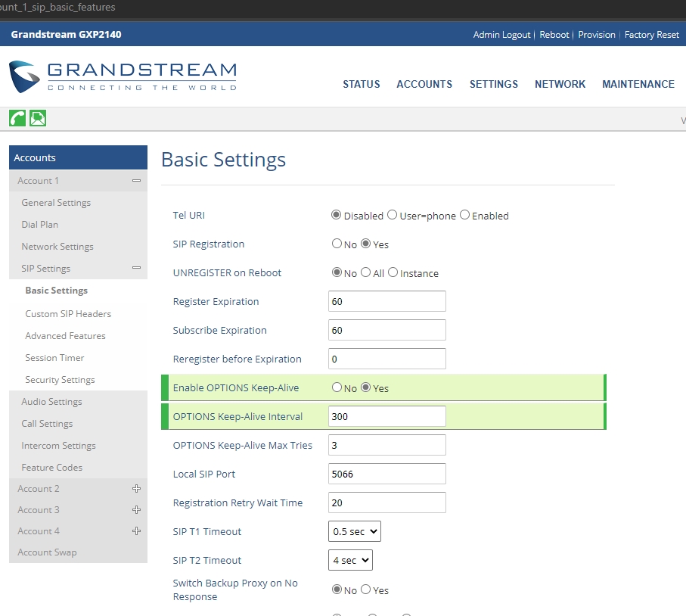Click the Reboot link

click(554, 35)
